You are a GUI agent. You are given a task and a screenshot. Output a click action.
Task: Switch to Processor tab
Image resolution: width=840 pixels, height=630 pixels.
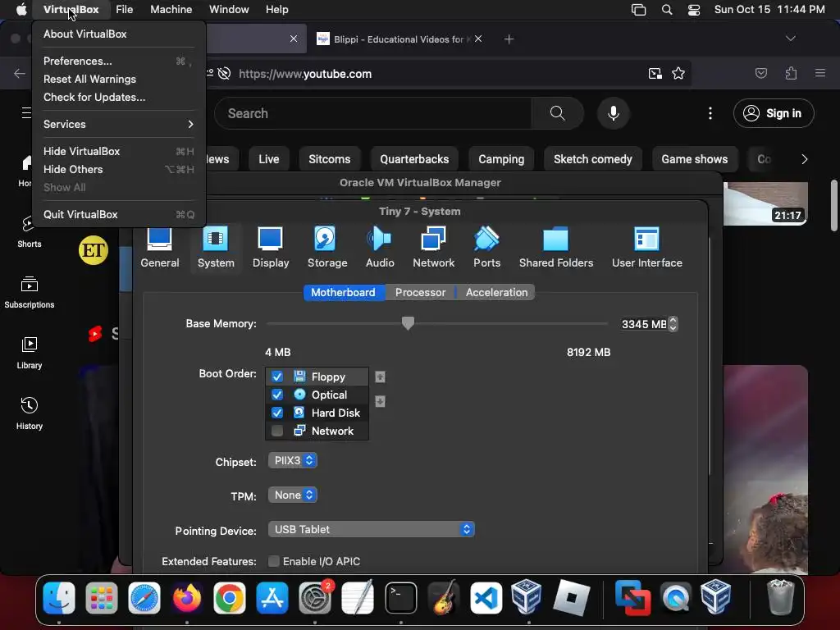(x=421, y=293)
